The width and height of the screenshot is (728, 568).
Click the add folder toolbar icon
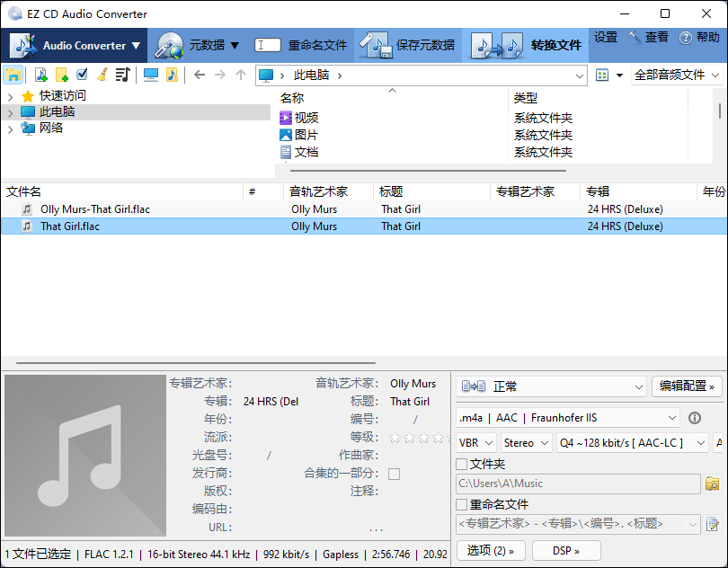(62, 75)
